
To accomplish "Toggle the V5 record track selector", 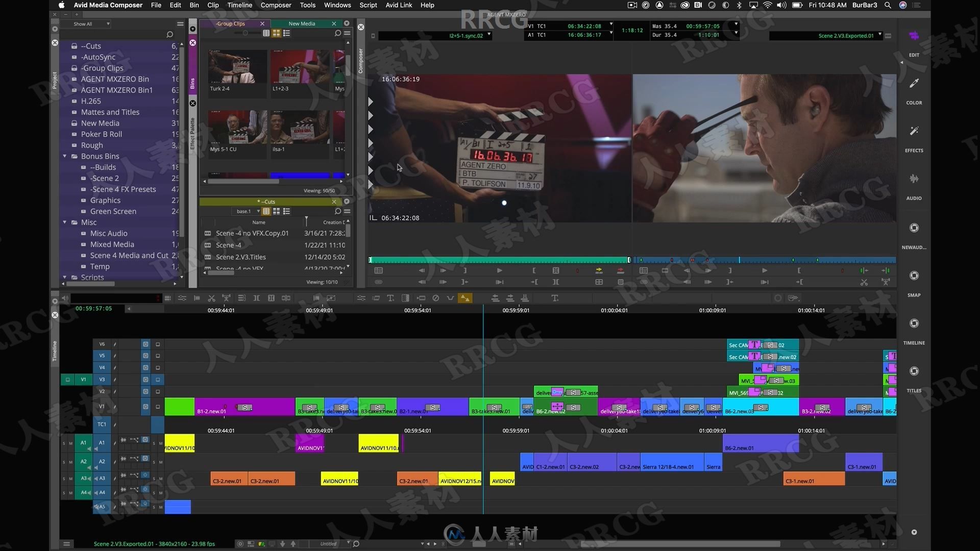I will point(102,356).
